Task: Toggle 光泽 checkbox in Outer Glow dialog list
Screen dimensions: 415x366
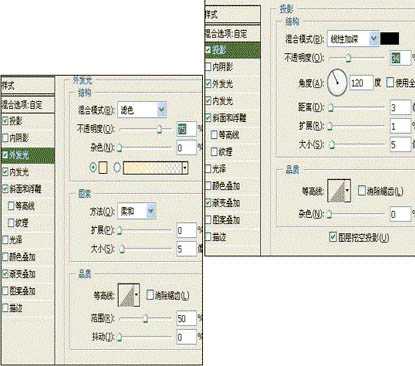Action: pyautogui.click(x=5, y=240)
